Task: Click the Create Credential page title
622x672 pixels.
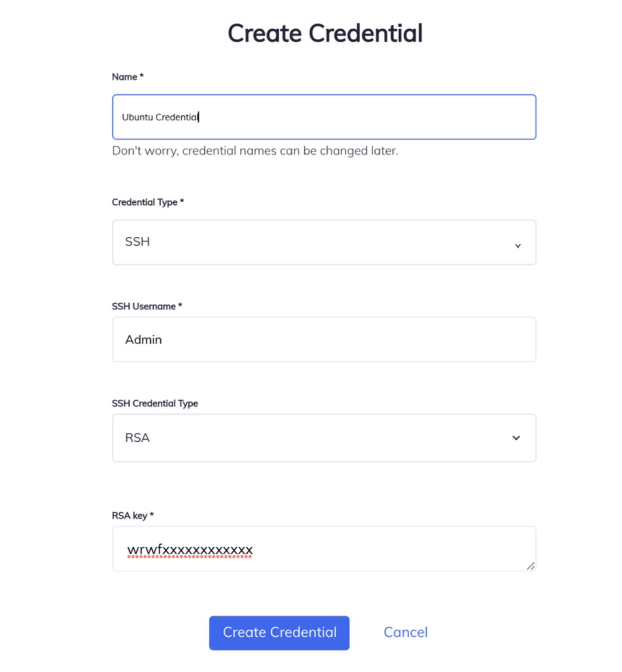Action: click(325, 32)
